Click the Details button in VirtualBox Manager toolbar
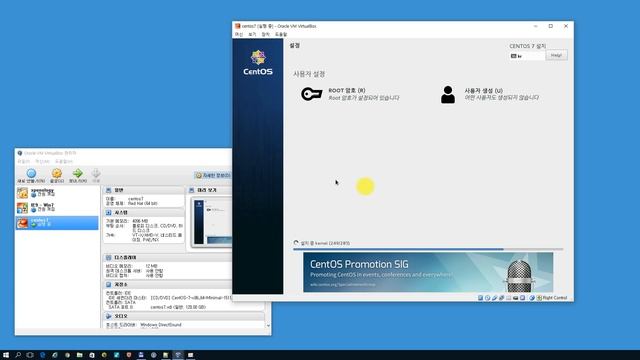 pos(213,176)
